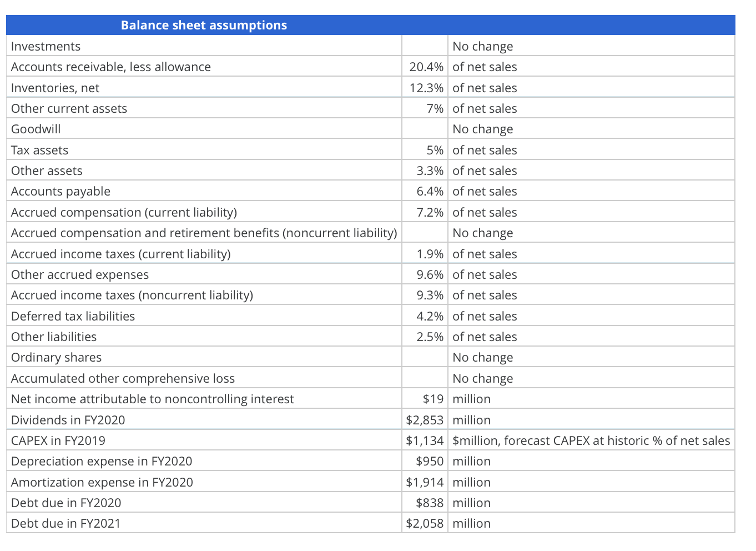
Task: Click the forecast CAPEX at historic % note
Action: click(x=592, y=440)
